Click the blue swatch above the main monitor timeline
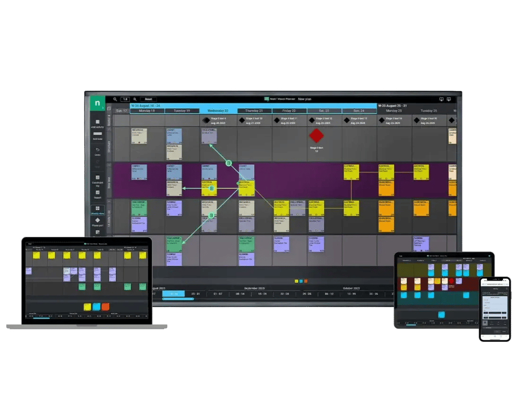This screenshot has height=420, width=518. [301, 281]
